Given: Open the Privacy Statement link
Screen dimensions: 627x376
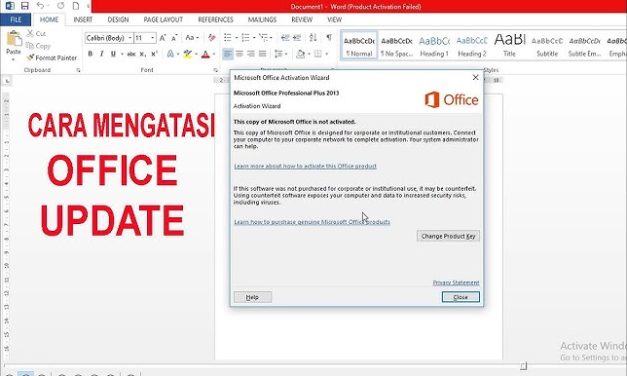Looking at the screenshot, I should pos(456,282).
